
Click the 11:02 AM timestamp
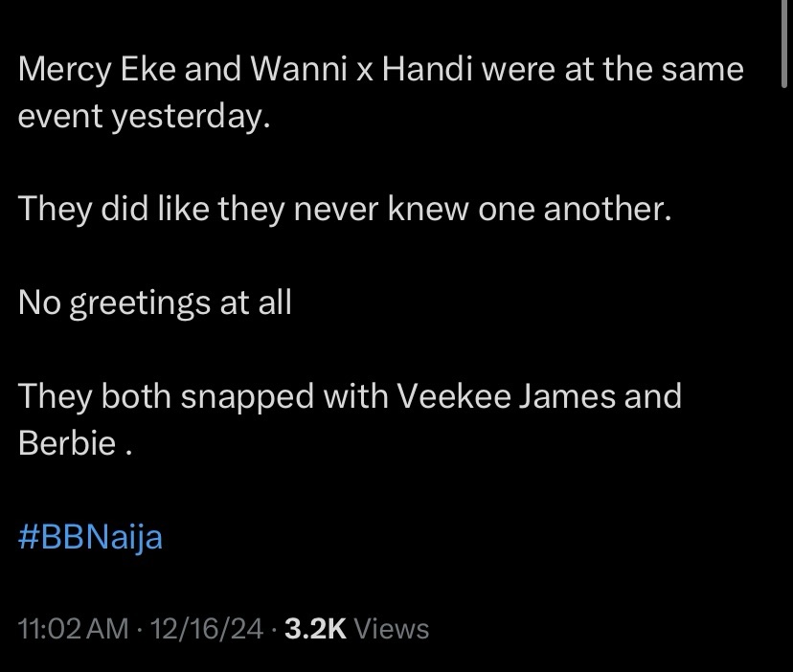73,629
